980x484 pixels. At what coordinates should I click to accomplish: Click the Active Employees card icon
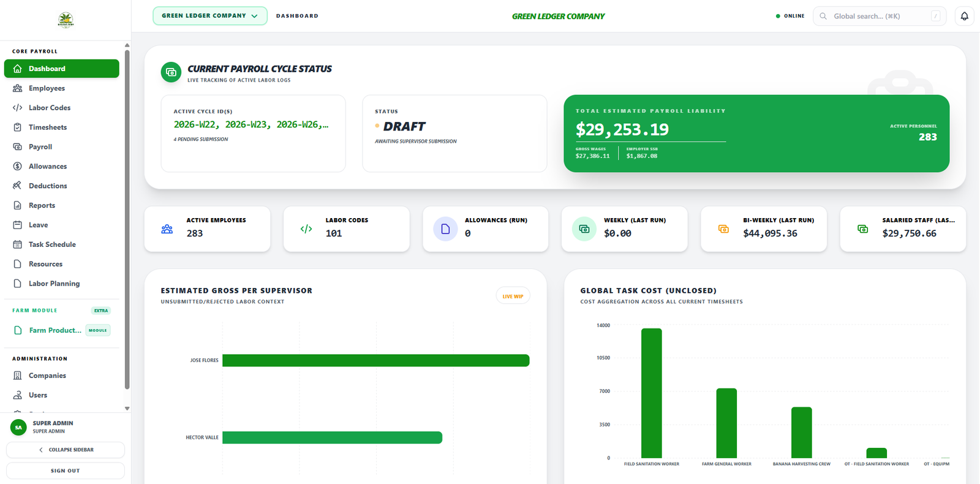coord(167,229)
